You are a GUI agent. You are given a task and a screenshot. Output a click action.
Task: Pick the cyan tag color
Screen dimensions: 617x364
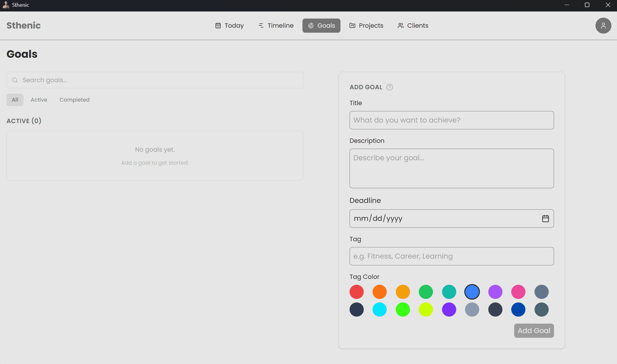(380, 310)
